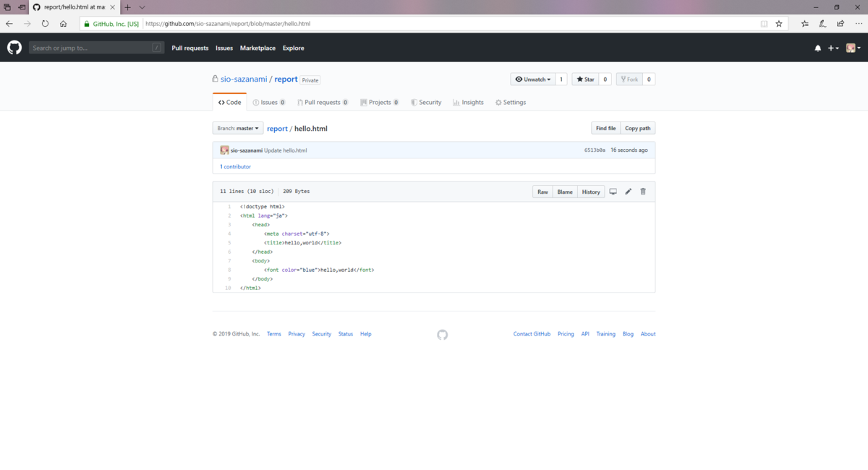Screen dimensions: 868x470
Task: Click the browser forward arrow
Action: (x=27, y=23)
